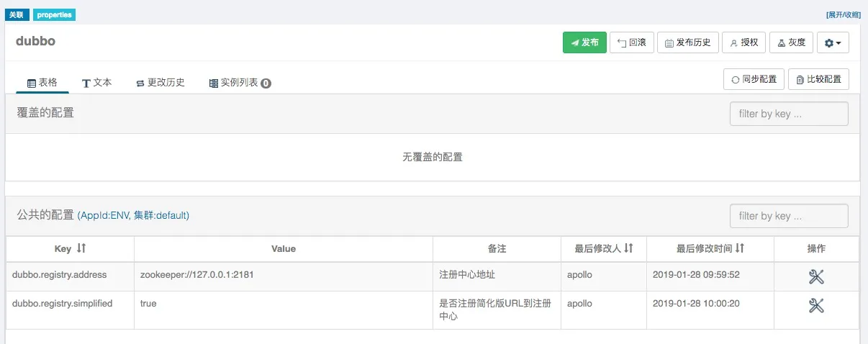Sort by 最后修改人 column arrows
The height and width of the screenshot is (344, 868).
coord(628,248)
